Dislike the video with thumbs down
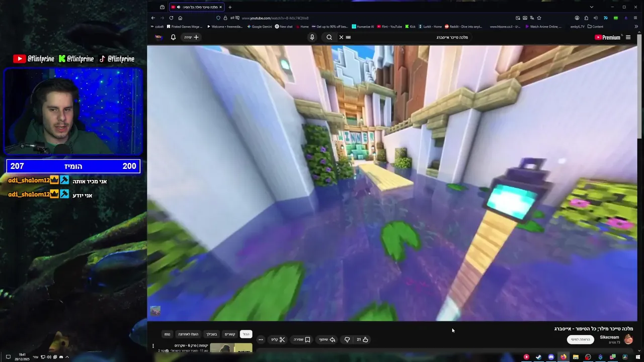 click(x=347, y=339)
